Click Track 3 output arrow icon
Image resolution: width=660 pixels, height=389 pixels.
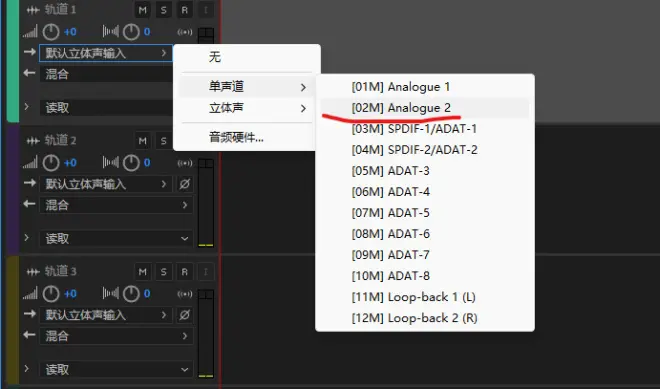pyautogui.click(x=29, y=335)
